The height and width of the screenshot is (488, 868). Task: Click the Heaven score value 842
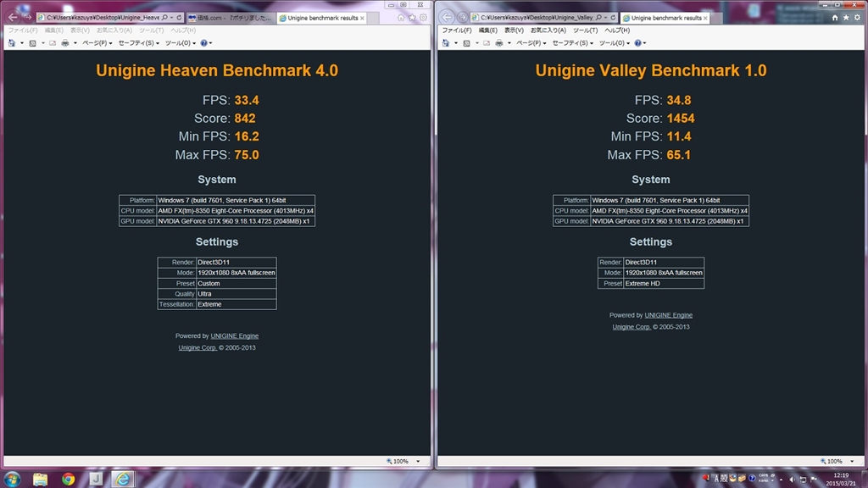(245, 119)
